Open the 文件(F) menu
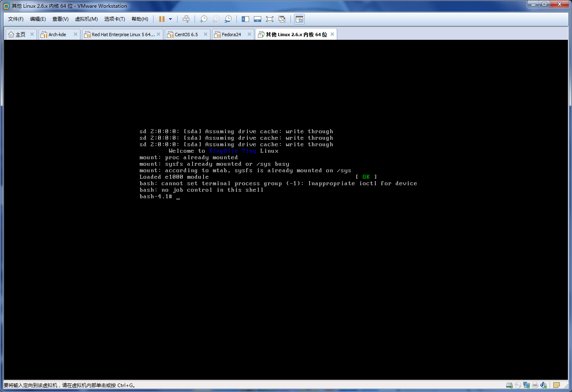Viewport: 572px width, 392px height. click(x=16, y=19)
